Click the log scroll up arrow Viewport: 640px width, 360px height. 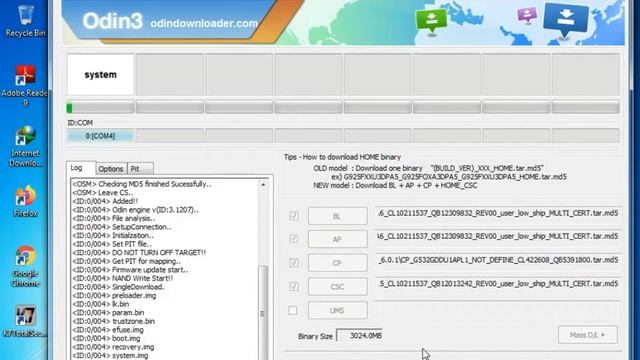[x=263, y=185]
